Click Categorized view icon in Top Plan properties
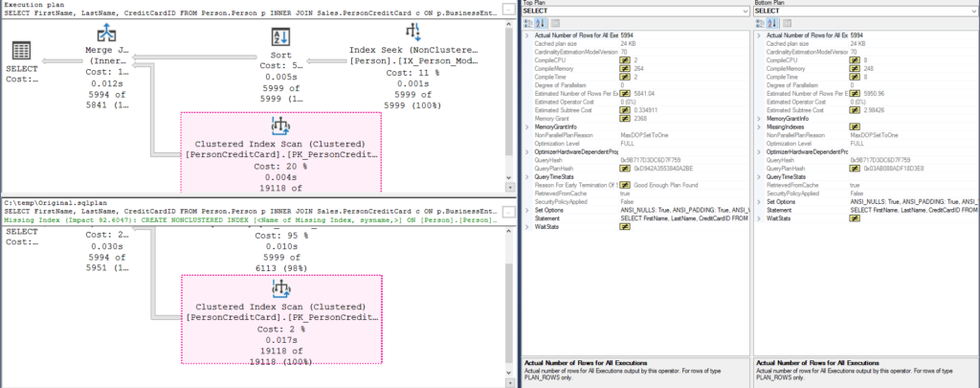 click(527, 23)
